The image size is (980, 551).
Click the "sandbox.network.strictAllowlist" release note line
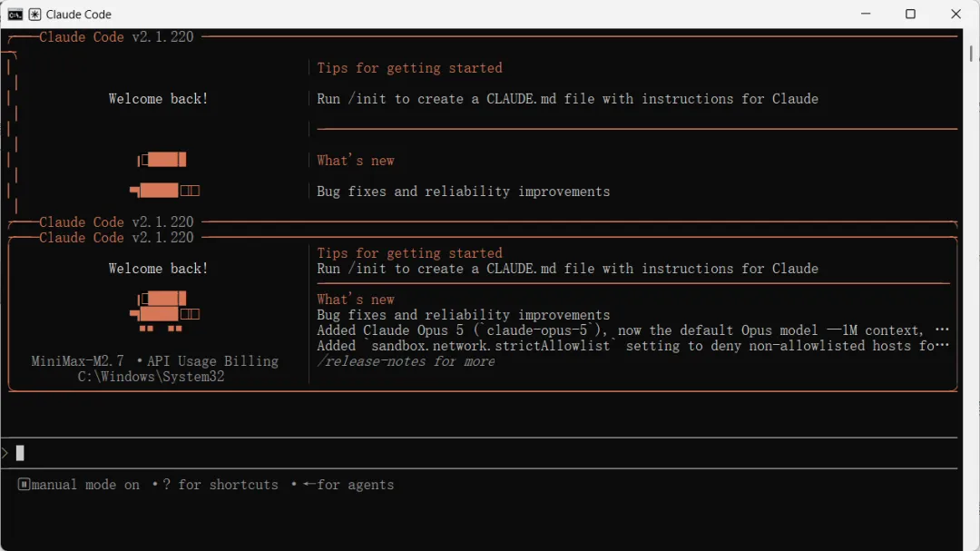tap(632, 346)
